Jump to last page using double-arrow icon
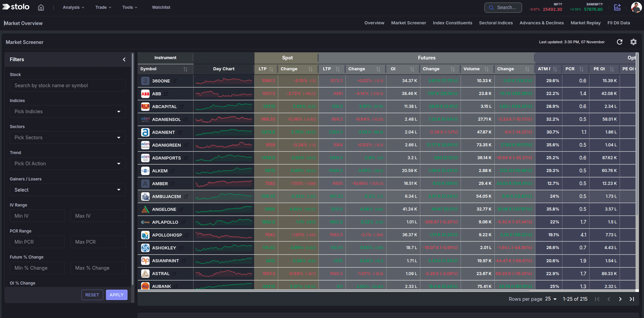The image size is (644, 318). pos(632,299)
